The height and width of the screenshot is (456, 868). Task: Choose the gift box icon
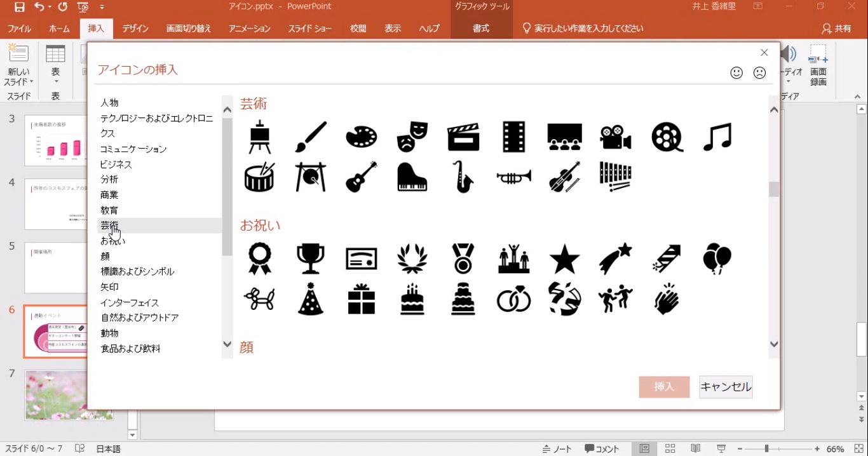[362, 299]
